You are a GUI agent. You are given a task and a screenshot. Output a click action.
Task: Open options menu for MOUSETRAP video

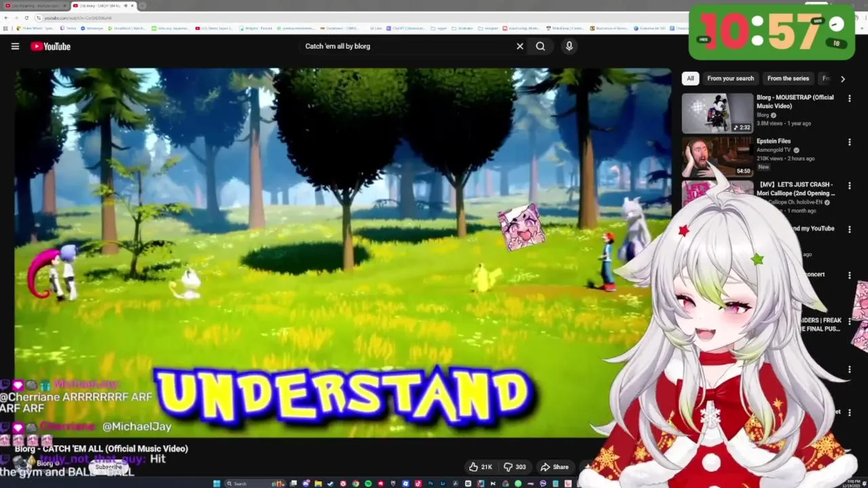pos(849,98)
